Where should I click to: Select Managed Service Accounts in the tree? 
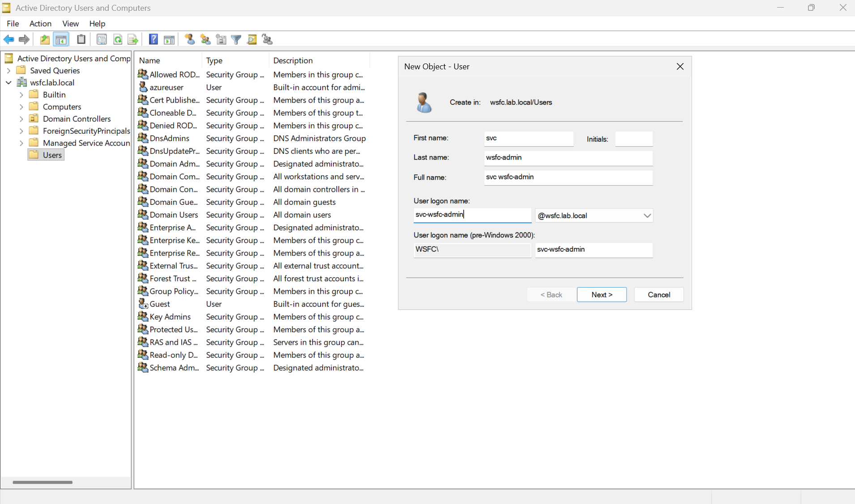86,143
